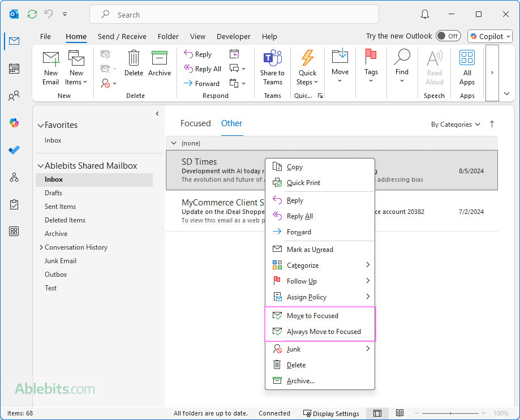Screen dimensions: 520x420
Task: Choose Mark as Unread in context menu
Action: pos(320,250)
